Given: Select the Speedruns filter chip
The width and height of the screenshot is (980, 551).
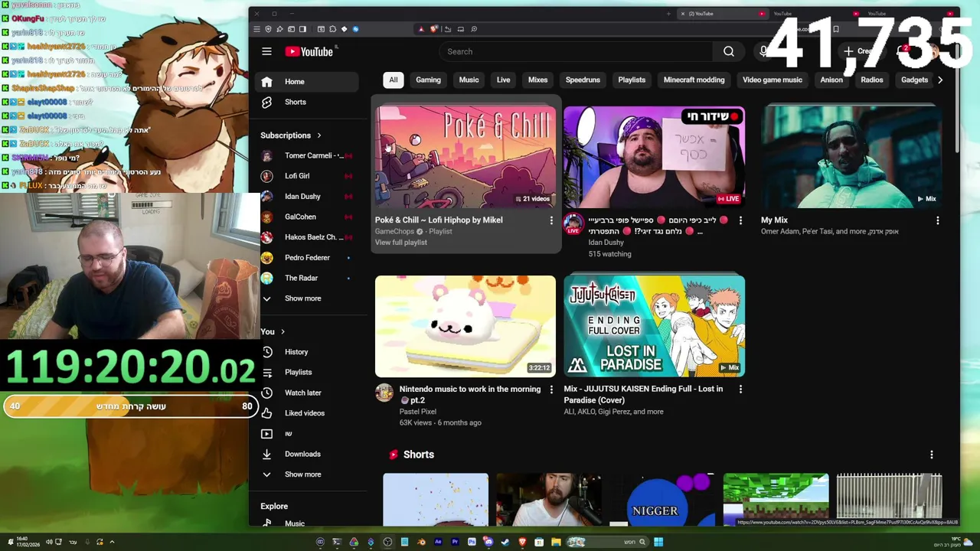Looking at the screenshot, I should pos(583,80).
